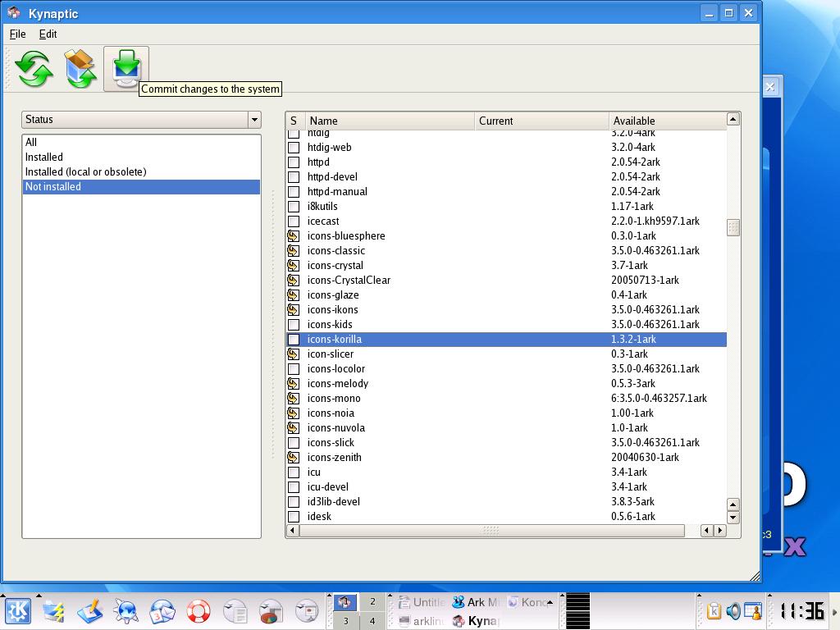
Task: Select the All status filter
Action: [141, 142]
